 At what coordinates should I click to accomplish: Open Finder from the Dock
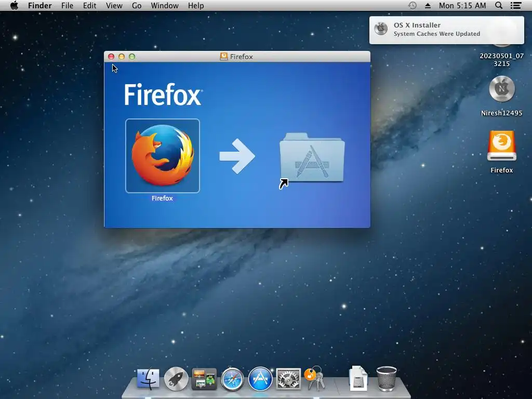pyautogui.click(x=148, y=378)
